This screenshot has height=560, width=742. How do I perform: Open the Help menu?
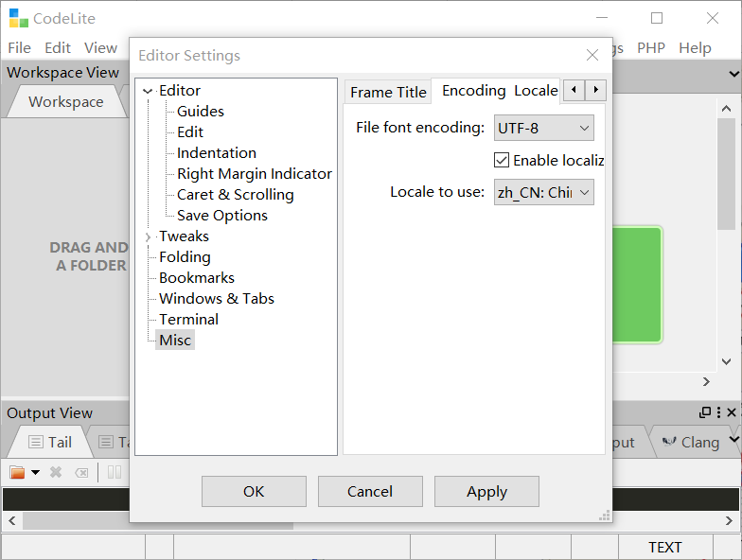point(695,47)
